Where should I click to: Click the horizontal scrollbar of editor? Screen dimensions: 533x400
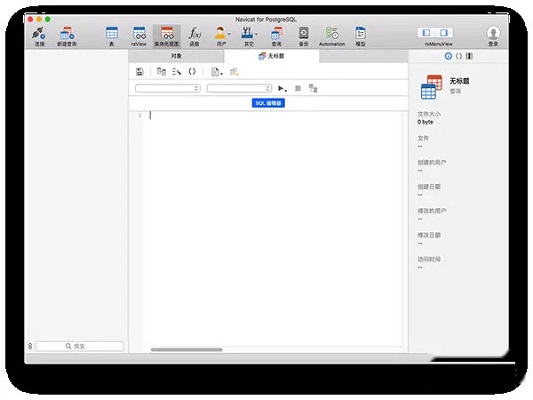click(x=187, y=349)
